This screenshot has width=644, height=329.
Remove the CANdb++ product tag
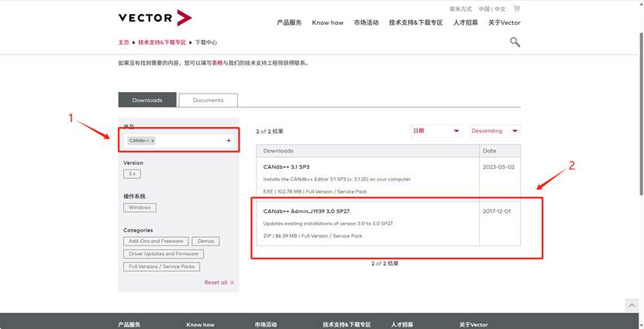coord(153,141)
